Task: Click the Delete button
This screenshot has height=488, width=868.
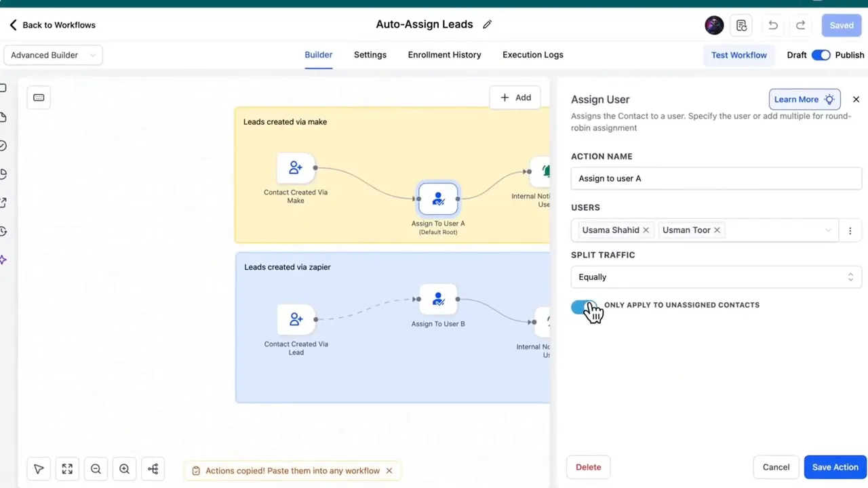Action: (588, 467)
